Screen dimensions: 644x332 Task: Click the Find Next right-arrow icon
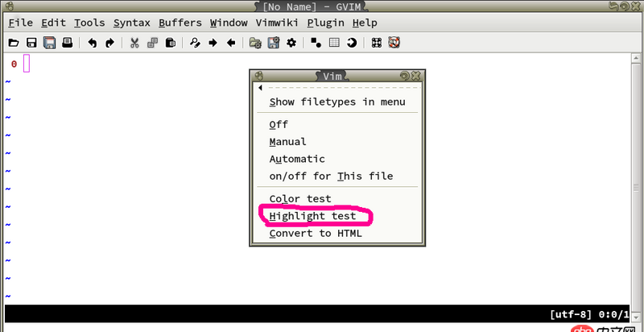(x=213, y=43)
